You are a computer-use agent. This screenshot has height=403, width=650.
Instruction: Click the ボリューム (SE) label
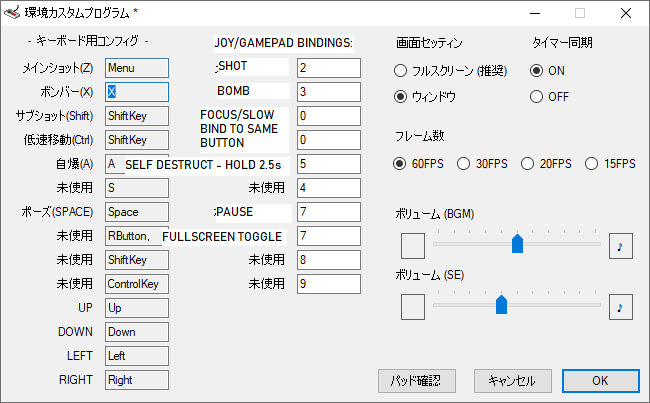429,275
